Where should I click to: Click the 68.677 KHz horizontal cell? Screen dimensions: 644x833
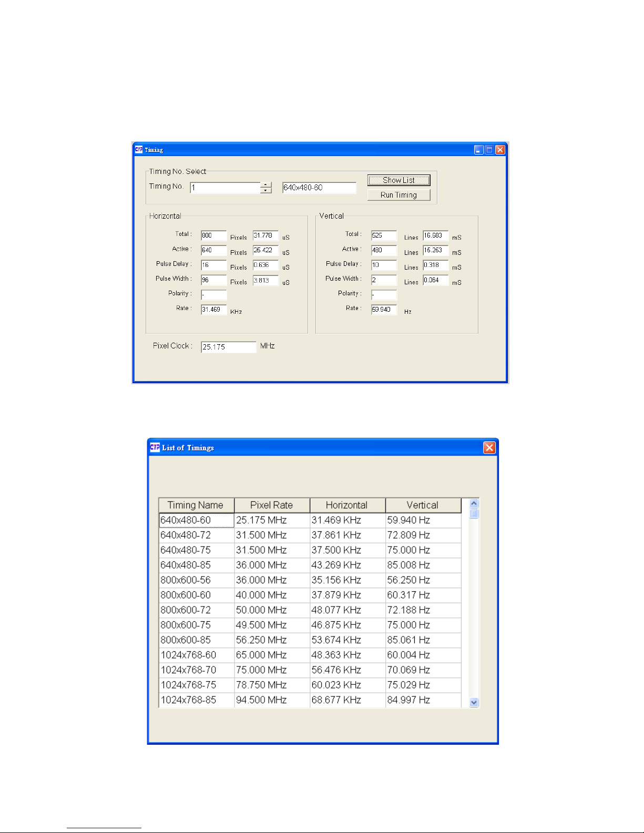click(347, 700)
